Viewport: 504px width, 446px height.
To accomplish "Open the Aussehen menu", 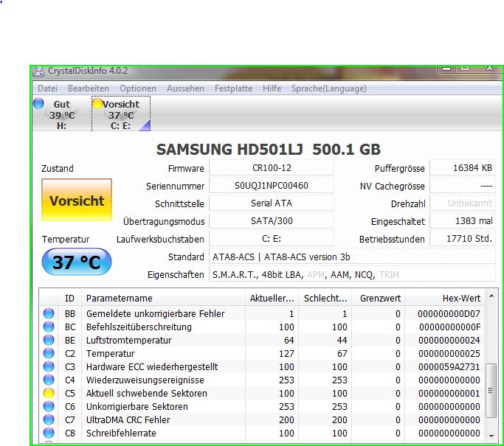I will pos(185,88).
